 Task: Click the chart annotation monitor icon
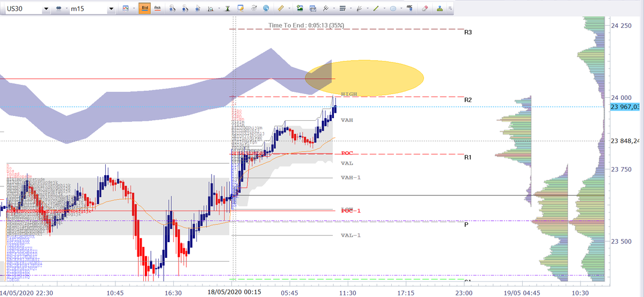tap(240, 8)
